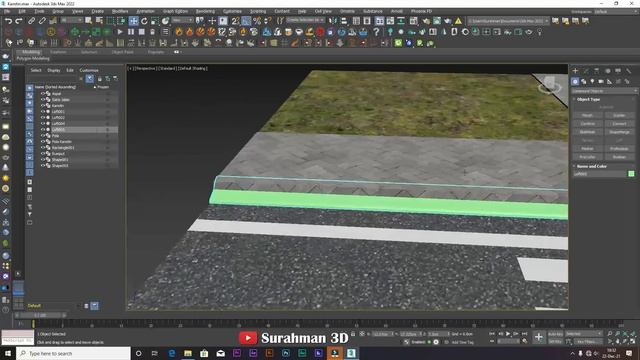Screen dimensions: 640x360
Task: Open the Rendering menu
Action: (x=205, y=11)
